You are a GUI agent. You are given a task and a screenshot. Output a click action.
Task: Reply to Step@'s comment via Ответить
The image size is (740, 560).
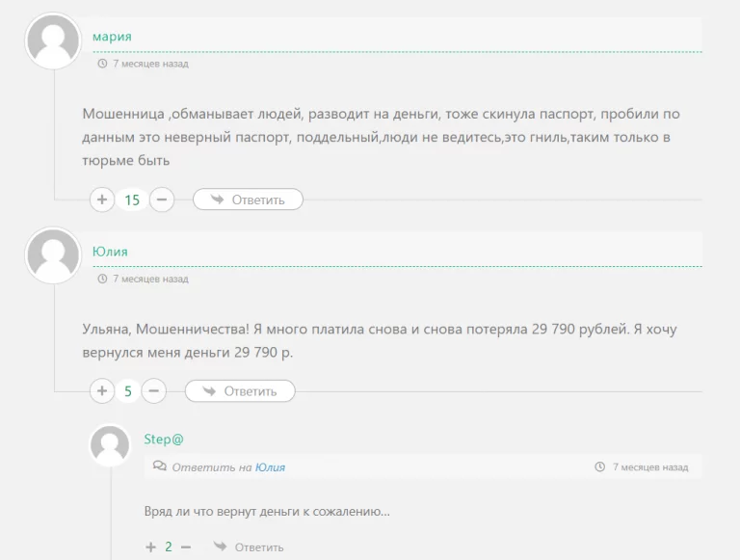click(249, 547)
